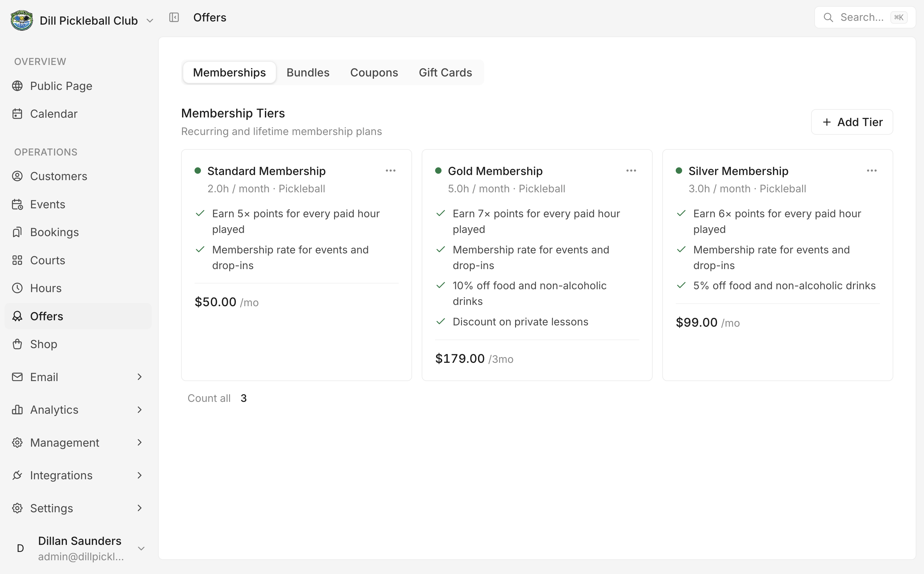Click the Events calendar-clock icon
This screenshot has height=574, width=924.
pos(17,204)
